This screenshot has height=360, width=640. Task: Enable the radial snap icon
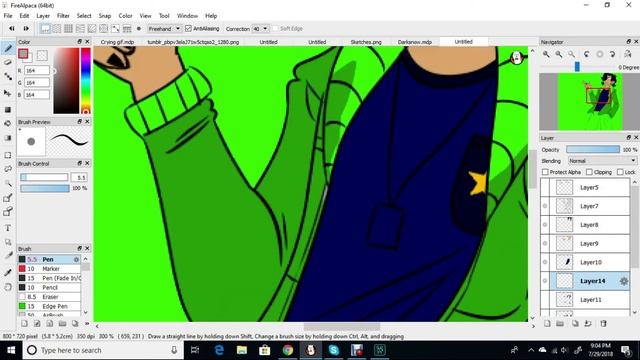[92, 29]
